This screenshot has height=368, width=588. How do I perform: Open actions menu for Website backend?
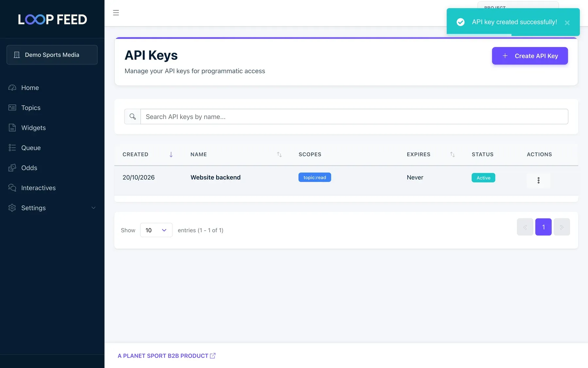point(538,180)
